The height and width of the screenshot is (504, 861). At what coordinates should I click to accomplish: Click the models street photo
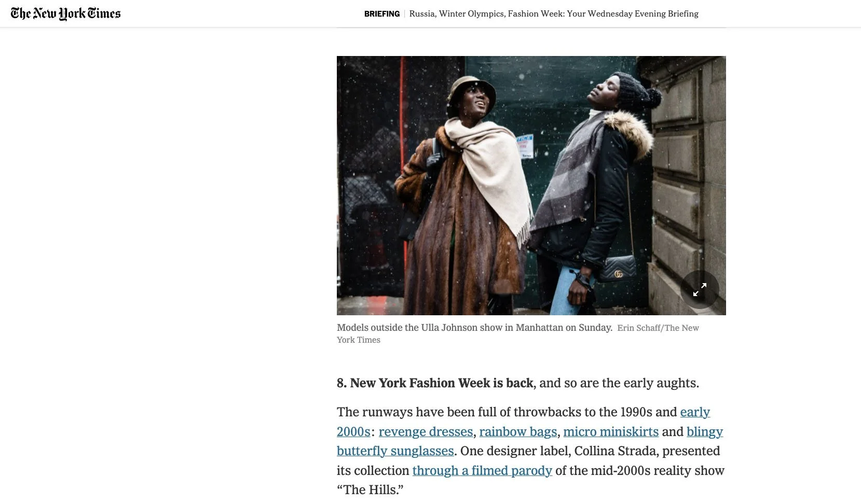tap(531, 186)
